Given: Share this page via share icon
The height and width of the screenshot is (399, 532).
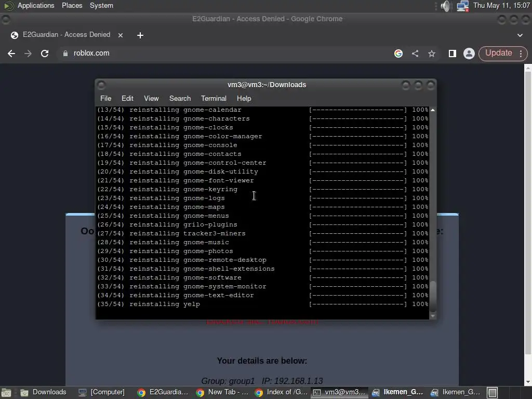Looking at the screenshot, I should click(x=415, y=54).
